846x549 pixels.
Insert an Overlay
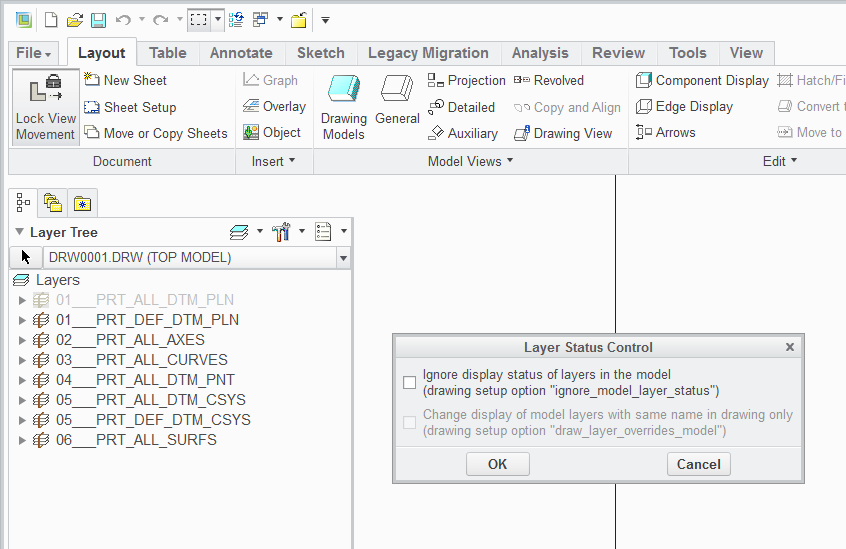275,106
